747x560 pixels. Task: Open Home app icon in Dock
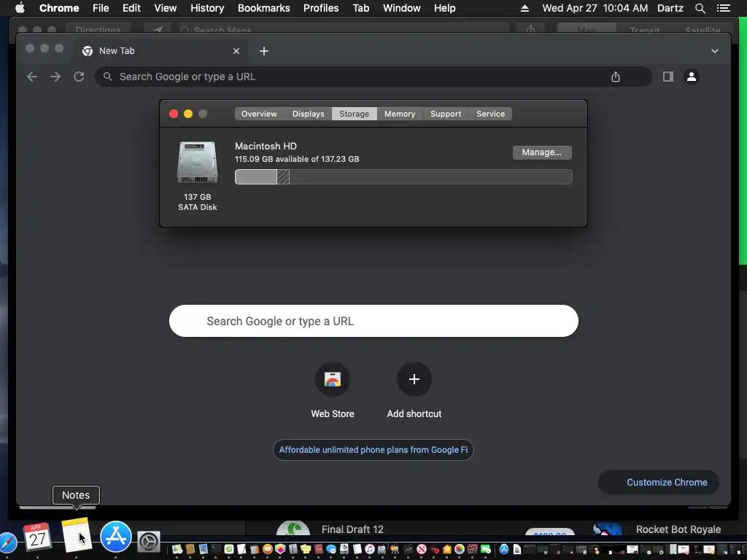[447, 549]
